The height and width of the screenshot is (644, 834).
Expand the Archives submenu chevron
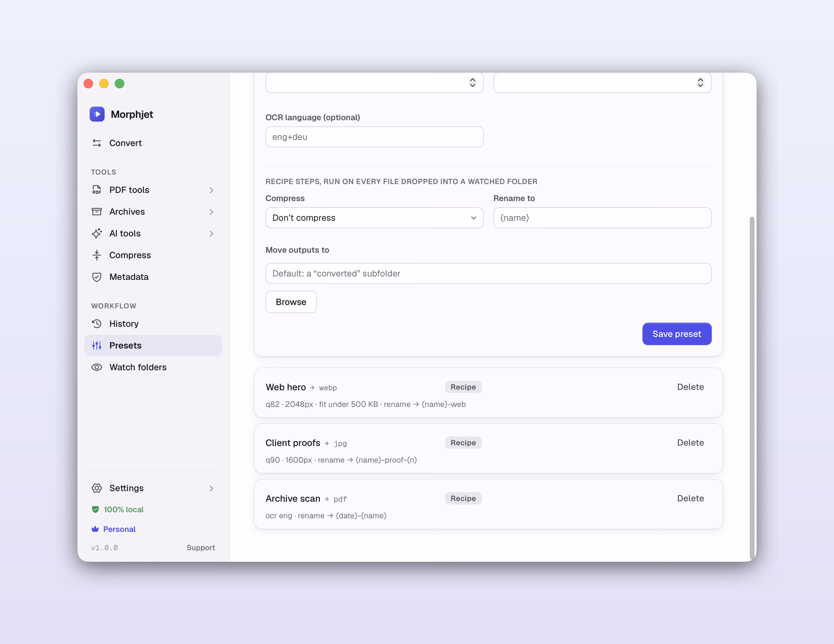[211, 212]
